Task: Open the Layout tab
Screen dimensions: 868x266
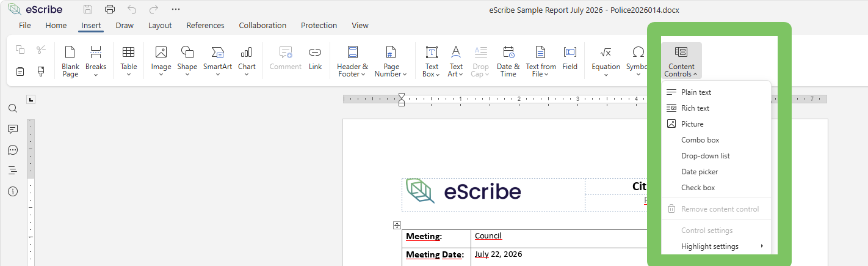Action: 160,25
